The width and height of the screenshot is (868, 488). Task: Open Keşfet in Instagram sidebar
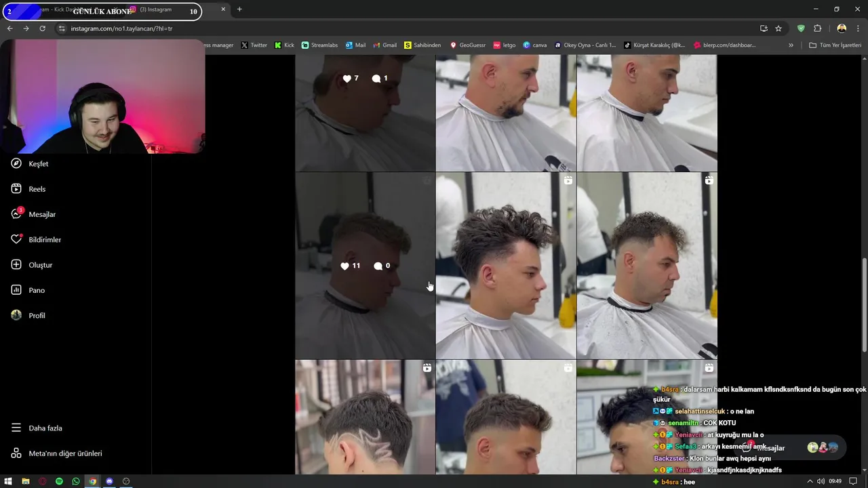pyautogui.click(x=29, y=164)
